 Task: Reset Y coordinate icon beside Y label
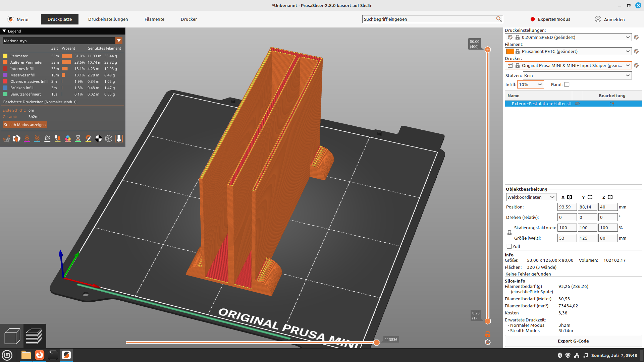[x=590, y=197]
